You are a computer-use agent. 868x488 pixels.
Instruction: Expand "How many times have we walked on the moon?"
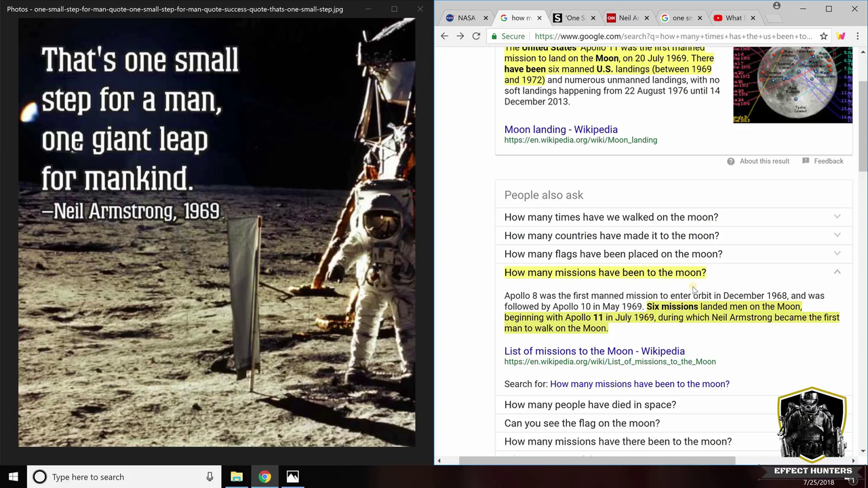coord(610,217)
